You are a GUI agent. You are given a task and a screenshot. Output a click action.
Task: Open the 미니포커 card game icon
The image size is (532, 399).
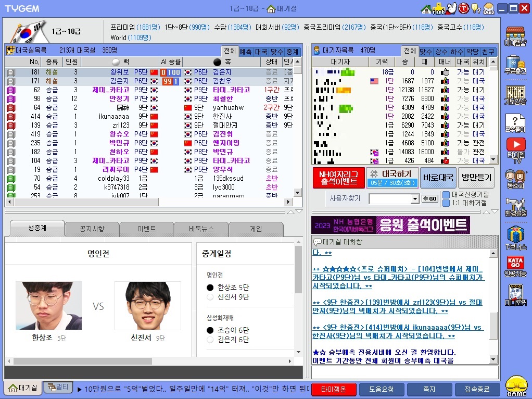(515, 295)
